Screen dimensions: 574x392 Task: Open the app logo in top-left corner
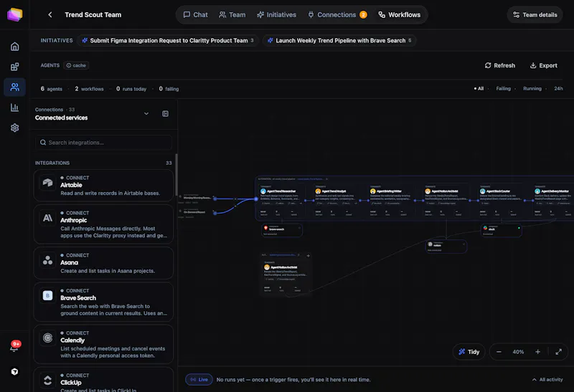(x=14, y=14)
